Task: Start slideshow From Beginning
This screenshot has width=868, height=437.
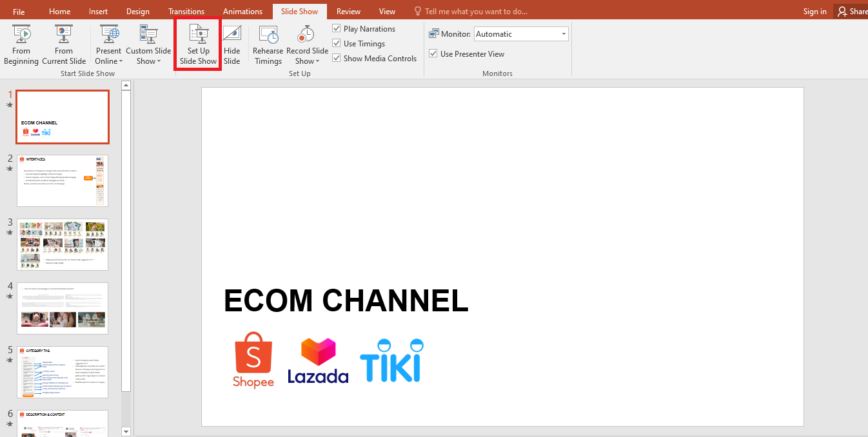Action: coord(21,43)
